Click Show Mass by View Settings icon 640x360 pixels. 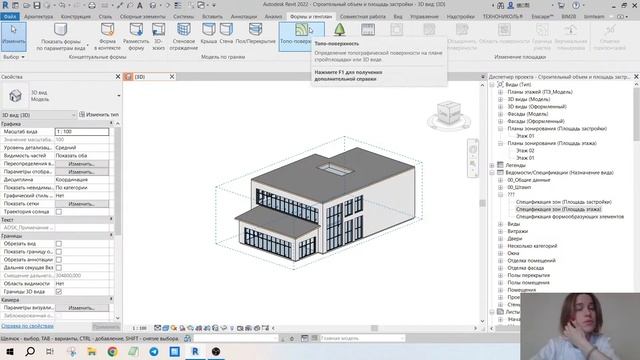pyautogui.click(x=60, y=30)
